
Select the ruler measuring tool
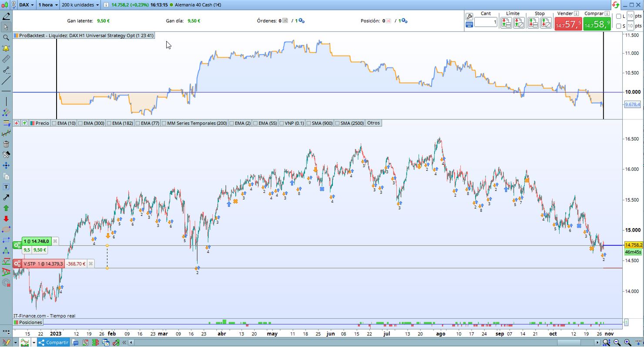[6, 59]
